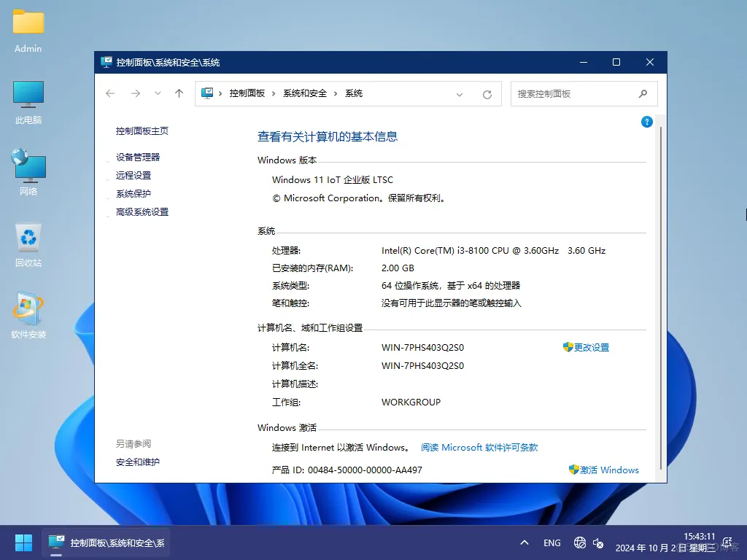Screen dimensions: 747x560
Task: Expand the chevron before 控制面板 breadcrumb
Action: pos(220,93)
